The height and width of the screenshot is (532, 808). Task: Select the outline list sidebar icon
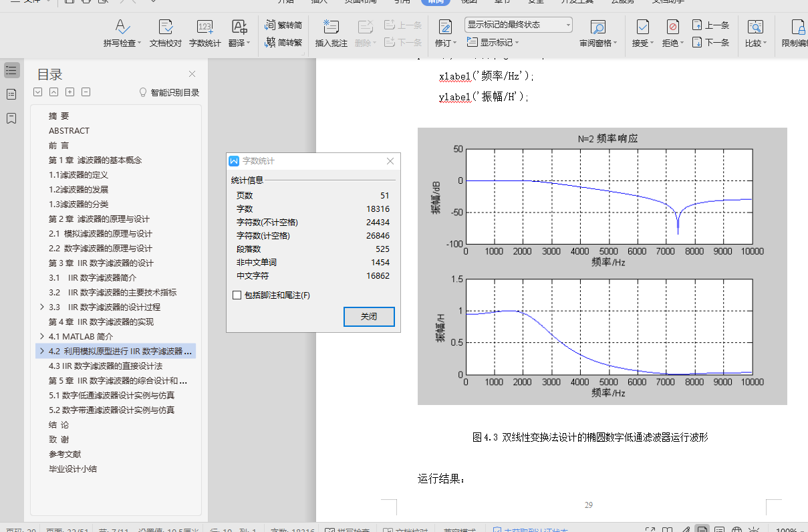coord(11,70)
